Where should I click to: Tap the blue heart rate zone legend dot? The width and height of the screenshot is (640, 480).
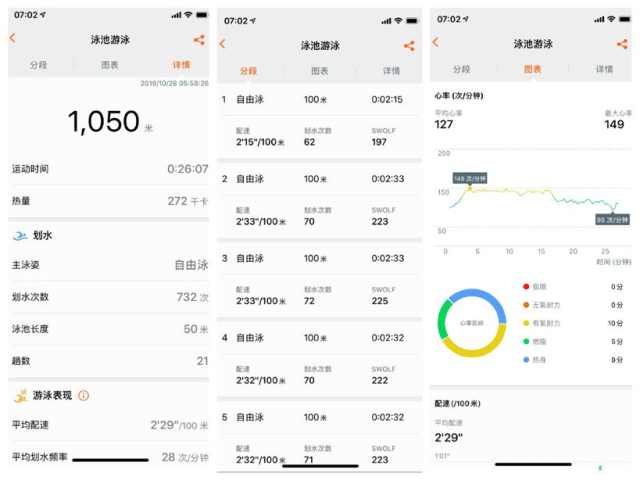526,360
